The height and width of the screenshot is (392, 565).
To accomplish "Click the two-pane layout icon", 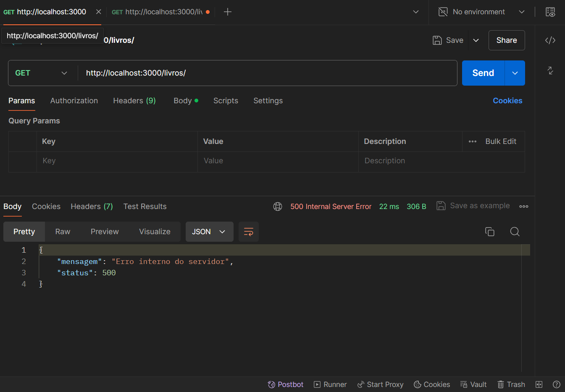I will pos(539,384).
